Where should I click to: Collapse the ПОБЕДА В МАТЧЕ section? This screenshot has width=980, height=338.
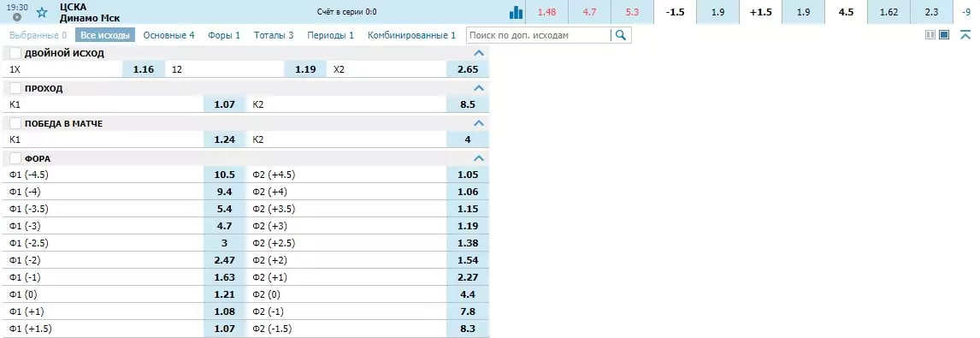(480, 123)
